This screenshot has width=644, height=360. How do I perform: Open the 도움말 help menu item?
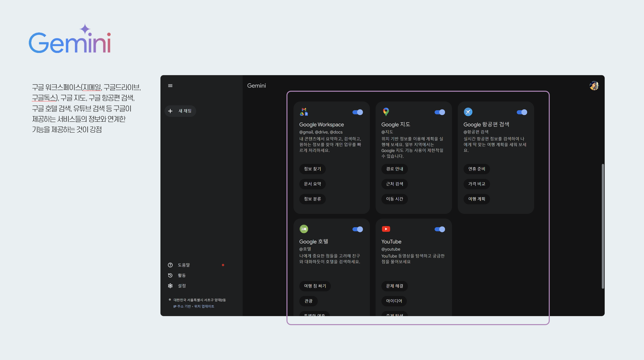coord(184,265)
